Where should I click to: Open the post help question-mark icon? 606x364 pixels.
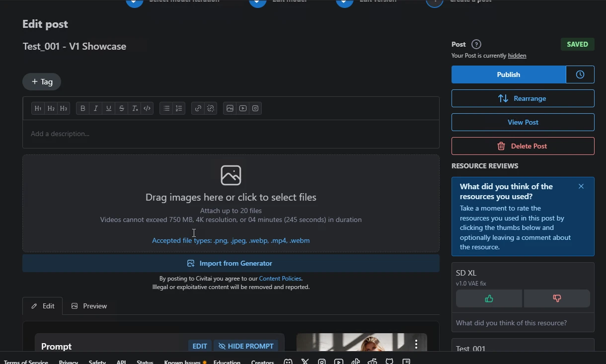(x=476, y=44)
